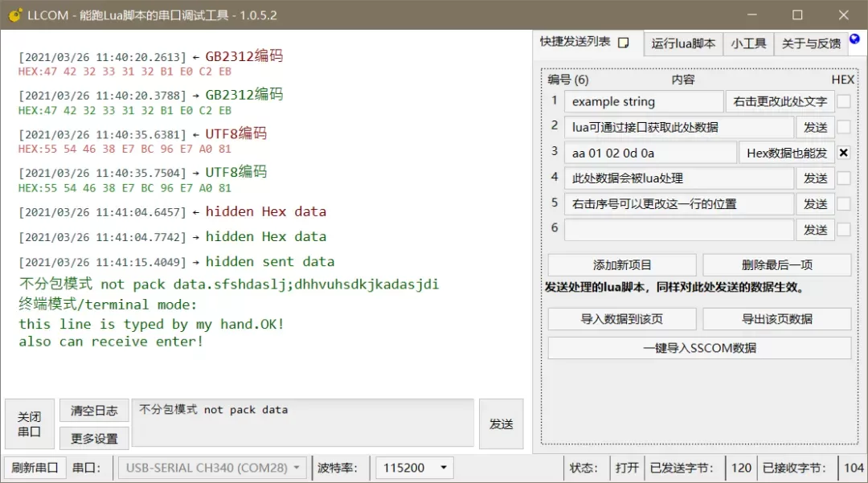Click row number 3 in the quick send list

(554, 150)
